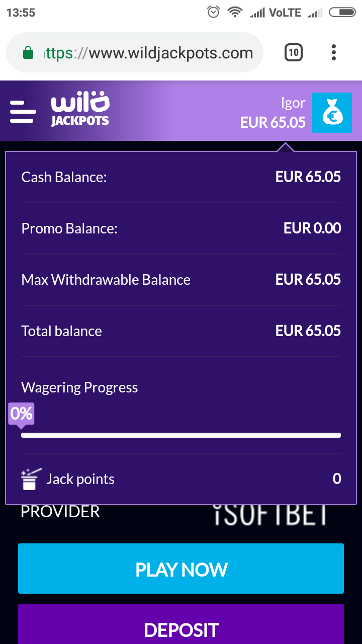Collapse the Igor EUR 65.05 balance dropdown
362x644 pixels.
tap(273, 113)
